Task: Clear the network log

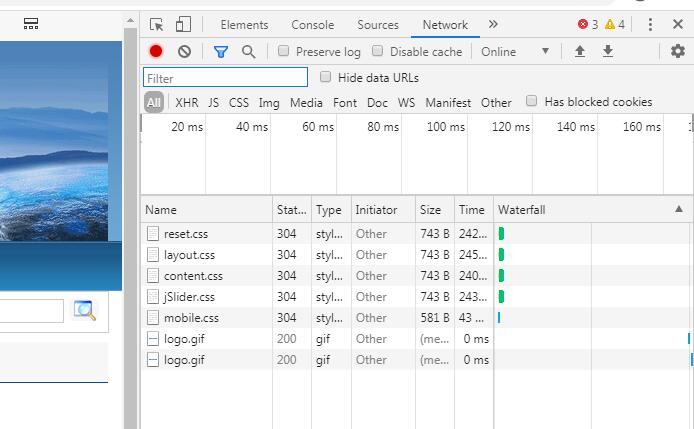Action: coord(184,52)
